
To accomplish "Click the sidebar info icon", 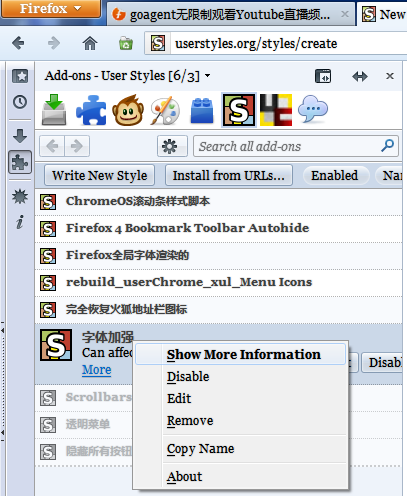I will [20, 222].
